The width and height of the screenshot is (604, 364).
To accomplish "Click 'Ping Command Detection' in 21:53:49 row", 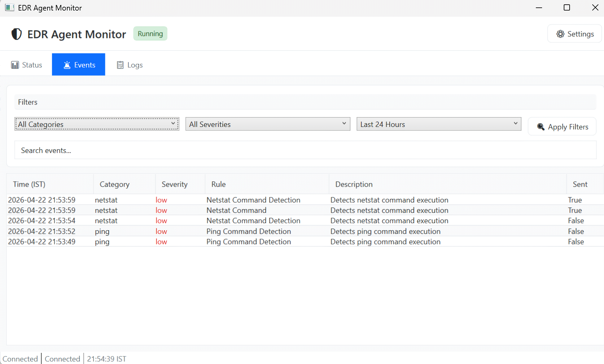I will (x=249, y=242).
